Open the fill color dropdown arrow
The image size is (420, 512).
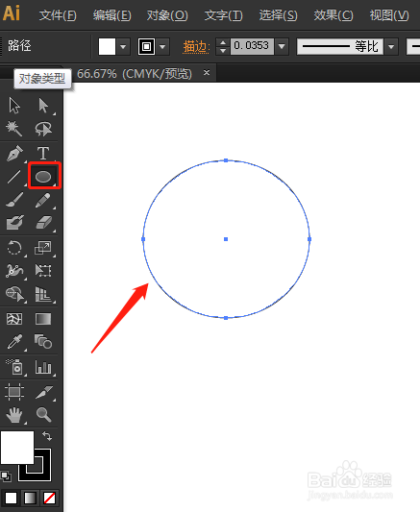click(x=123, y=47)
